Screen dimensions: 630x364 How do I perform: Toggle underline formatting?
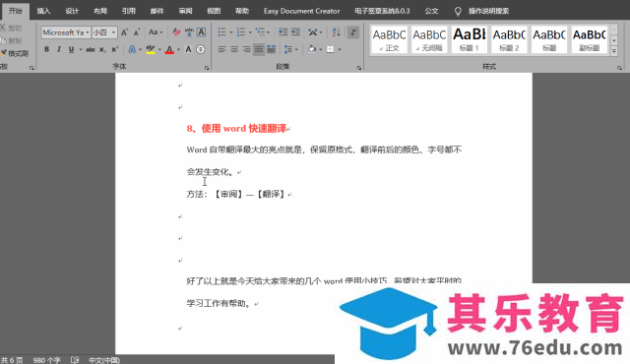[71, 49]
